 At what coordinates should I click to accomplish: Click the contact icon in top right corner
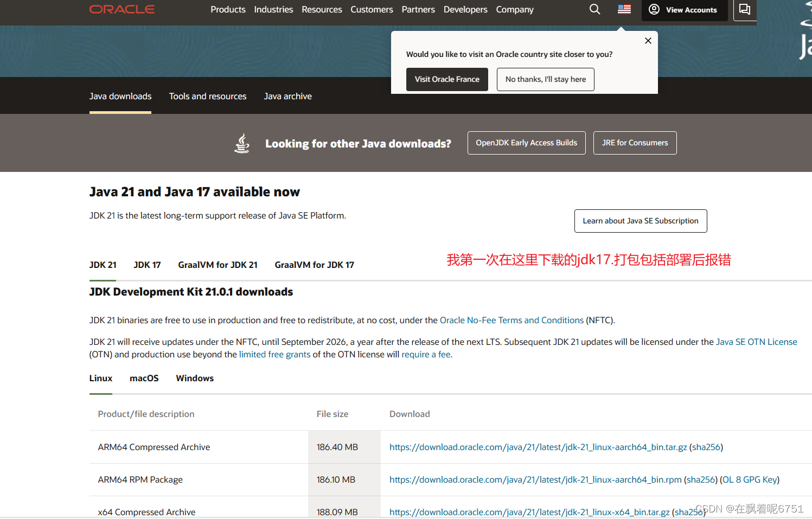744,9
